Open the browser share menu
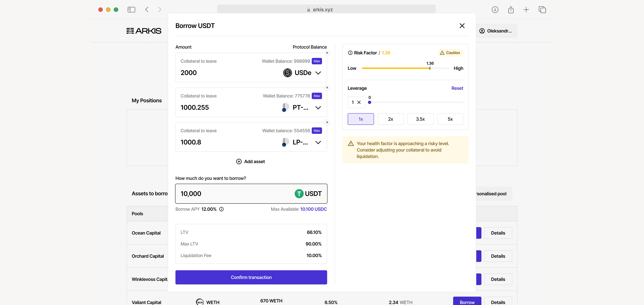644x305 pixels. pyautogui.click(x=511, y=10)
